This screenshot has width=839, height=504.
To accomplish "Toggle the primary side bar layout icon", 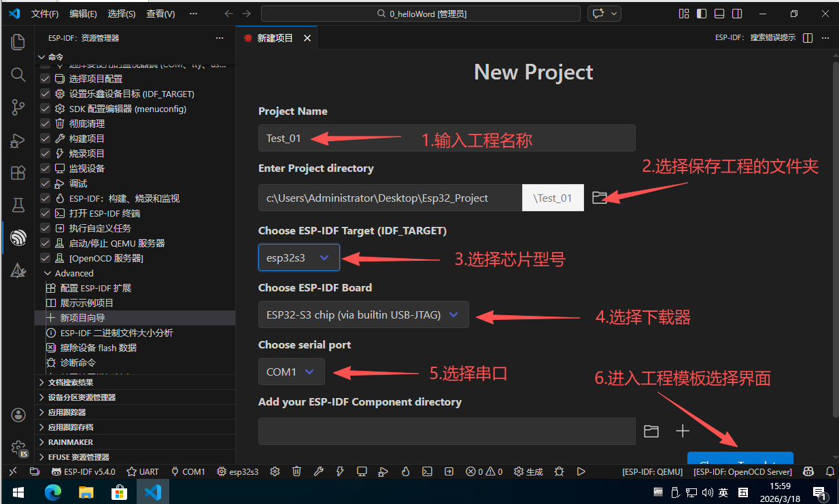I will pyautogui.click(x=701, y=14).
